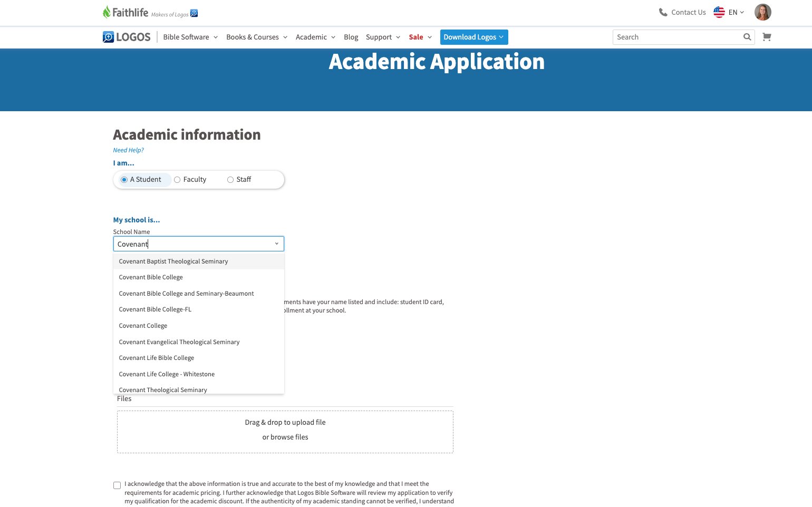The width and height of the screenshot is (812, 507).
Task: Click the US flag language icon
Action: point(719,12)
